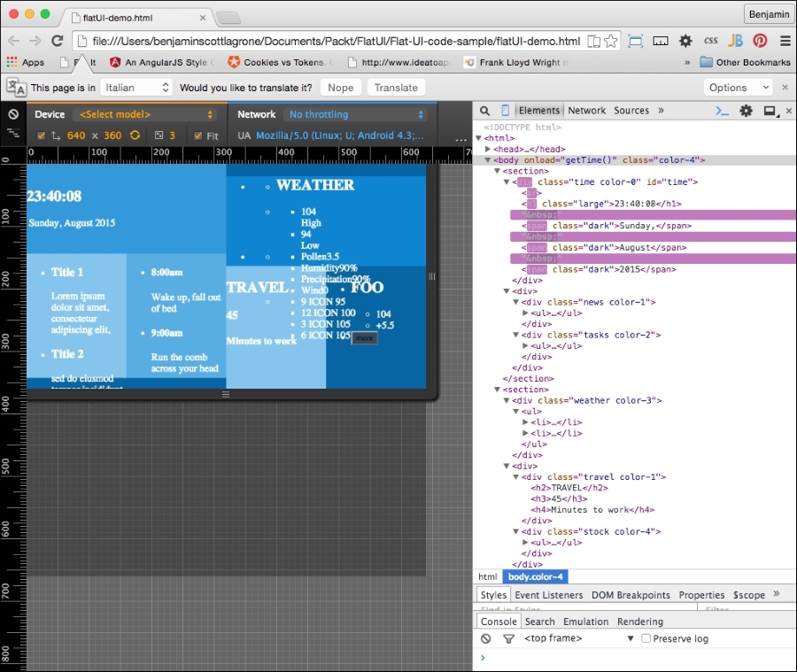Screen dimensions: 797x672
Task: Expand the head element node
Action: tap(488, 149)
